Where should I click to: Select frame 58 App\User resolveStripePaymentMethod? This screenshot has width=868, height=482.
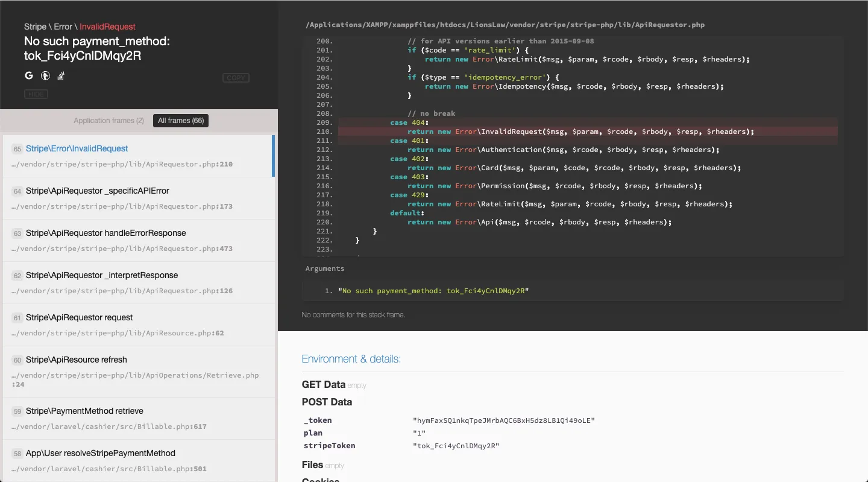tap(139, 460)
